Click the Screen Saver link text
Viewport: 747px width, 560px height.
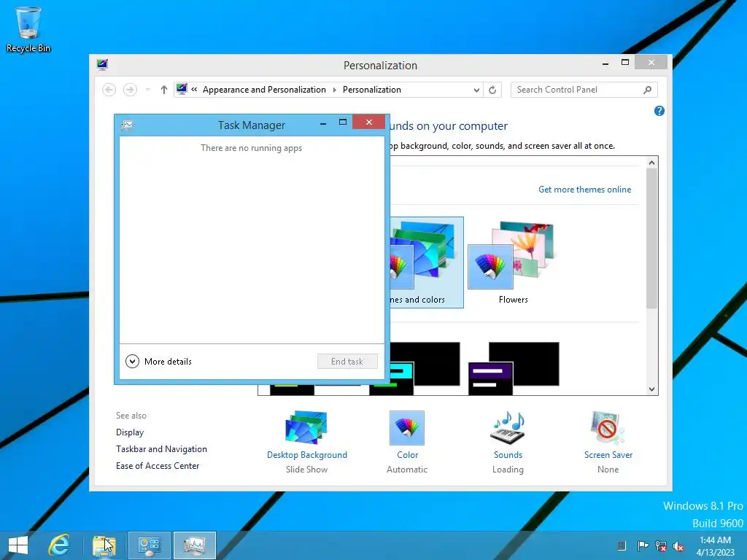tap(608, 455)
